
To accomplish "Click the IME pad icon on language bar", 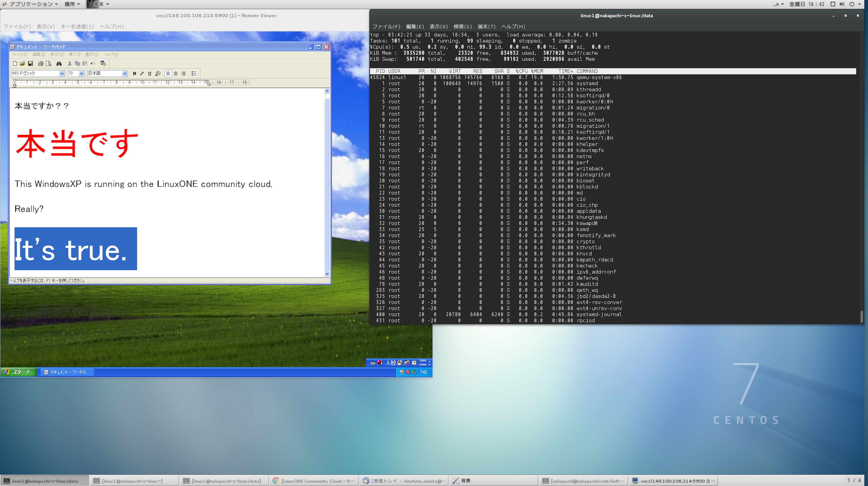I will pos(400,363).
